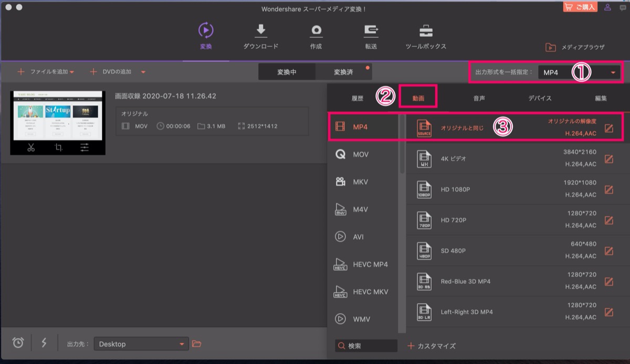Switch to the 作成 tab
630x364 pixels.
[x=316, y=37]
